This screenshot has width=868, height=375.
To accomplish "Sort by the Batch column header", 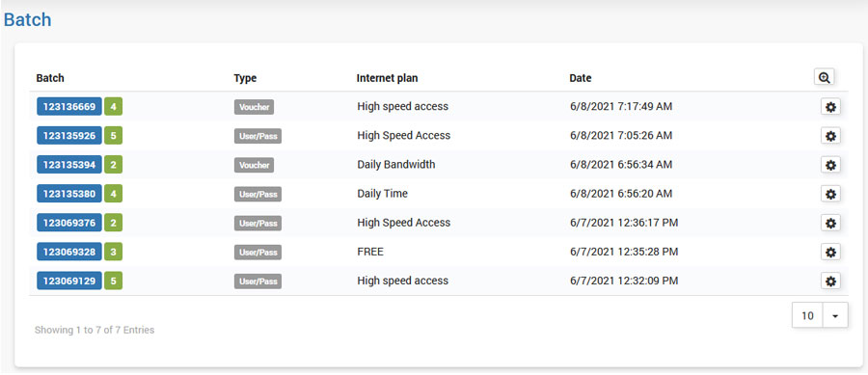I will click(x=50, y=78).
